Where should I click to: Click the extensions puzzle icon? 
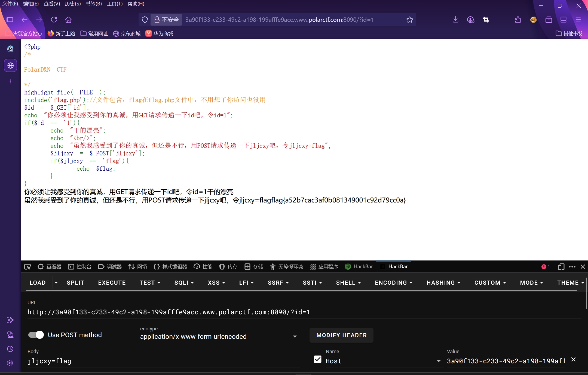pos(518,20)
